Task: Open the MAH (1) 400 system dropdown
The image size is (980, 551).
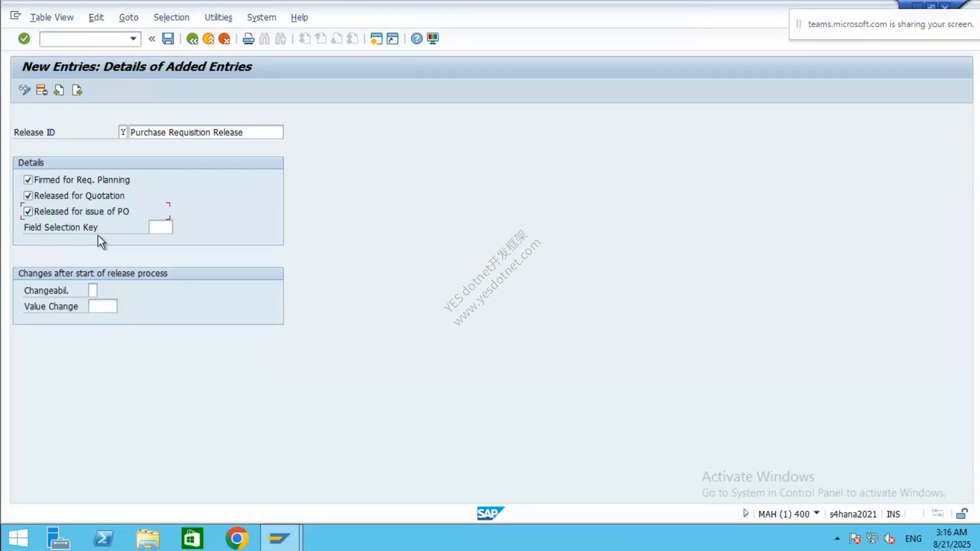Action: pos(817,513)
